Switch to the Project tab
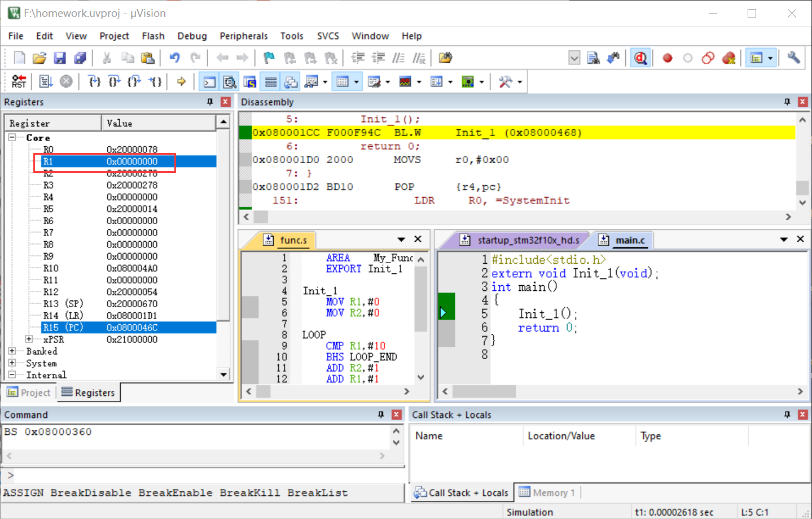 (29, 392)
